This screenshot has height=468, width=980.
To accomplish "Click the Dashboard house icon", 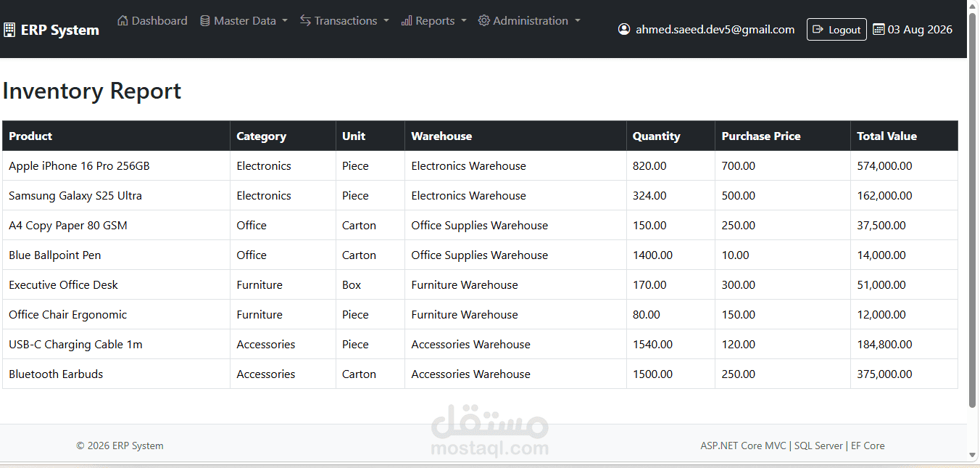I will [x=122, y=20].
